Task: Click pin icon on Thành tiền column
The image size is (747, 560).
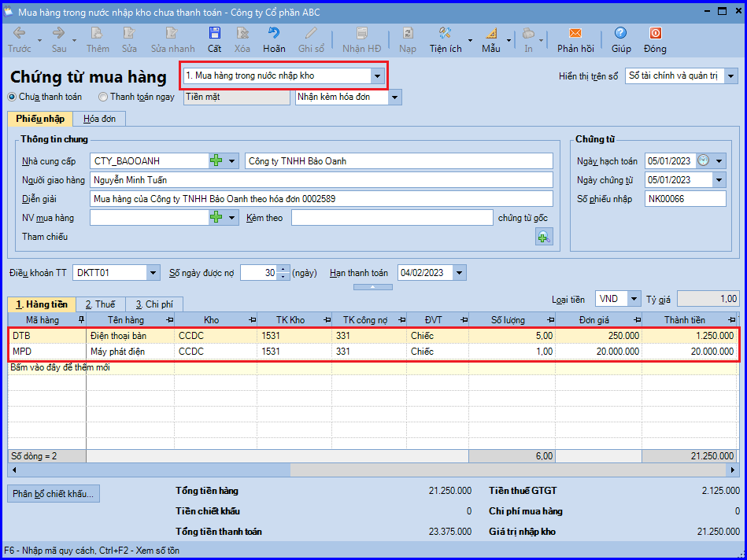Action: click(x=731, y=319)
